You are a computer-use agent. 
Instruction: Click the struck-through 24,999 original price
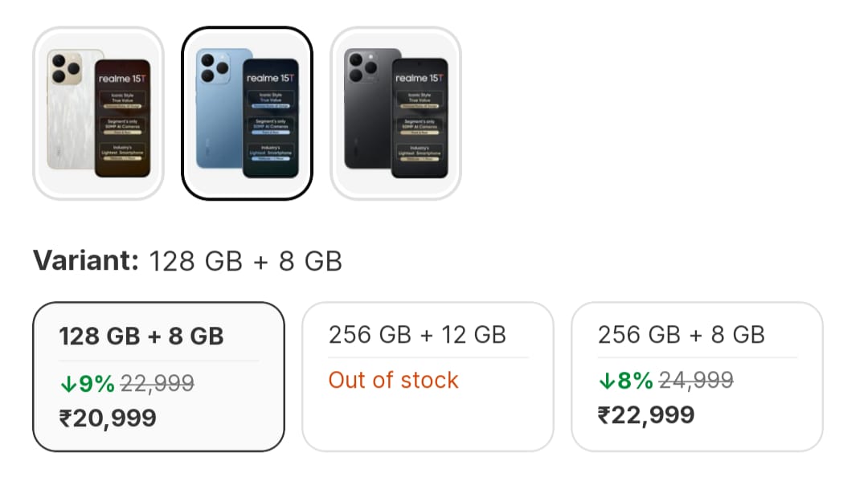pyautogui.click(x=696, y=381)
